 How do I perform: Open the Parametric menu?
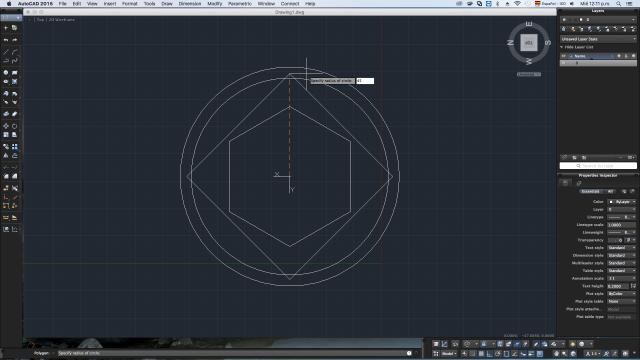(240, 3)
